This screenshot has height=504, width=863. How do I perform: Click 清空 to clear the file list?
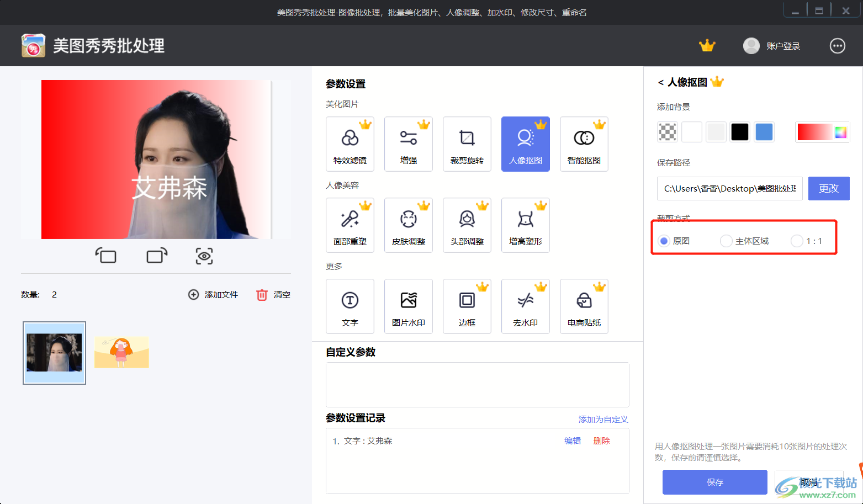pyautogui.click(x=273, y=295)
